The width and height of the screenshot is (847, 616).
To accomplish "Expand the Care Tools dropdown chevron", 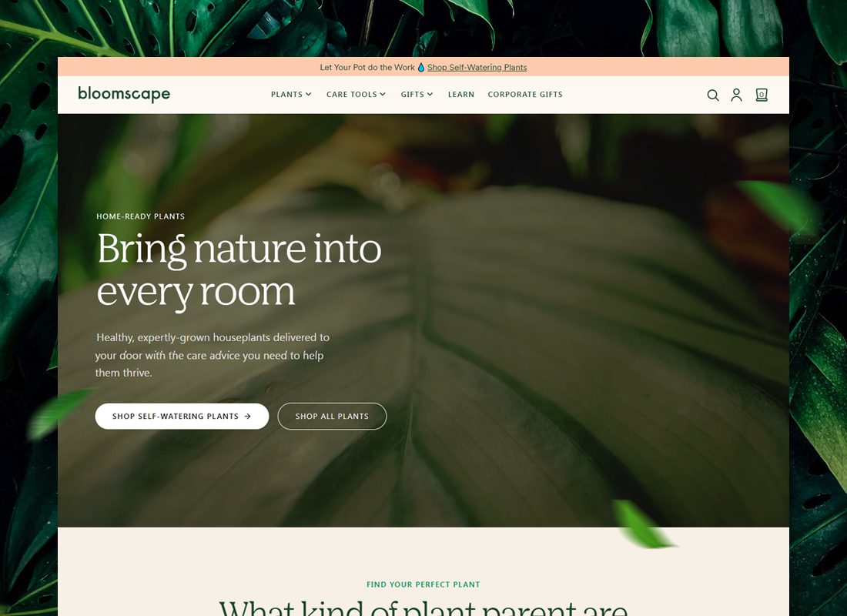I will (383, 94).
